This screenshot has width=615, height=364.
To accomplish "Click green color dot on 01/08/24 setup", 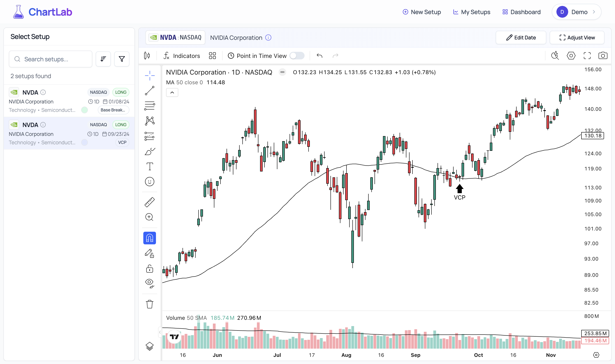I will pyautogui.click(x=85, y=110).
